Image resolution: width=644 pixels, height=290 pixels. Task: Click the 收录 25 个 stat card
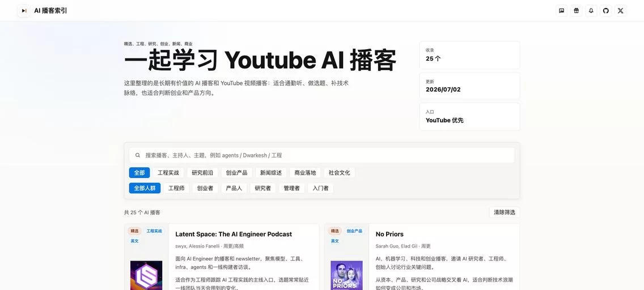click(x=469, y=55)
